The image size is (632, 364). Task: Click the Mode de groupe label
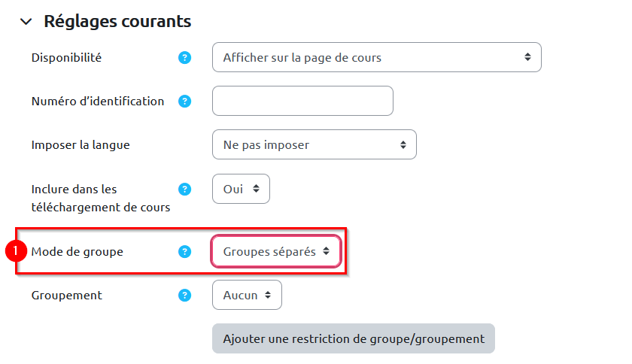tap(77, 252)
